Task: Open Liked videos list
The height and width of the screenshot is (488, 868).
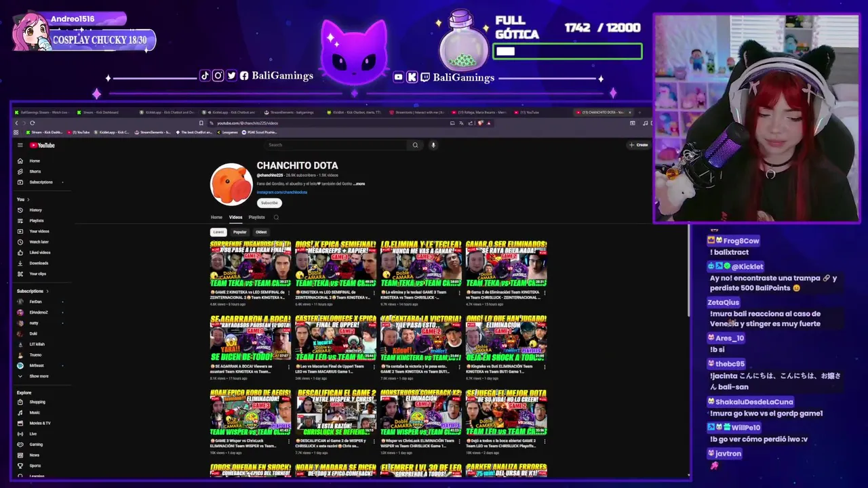Action: (39, 252)
